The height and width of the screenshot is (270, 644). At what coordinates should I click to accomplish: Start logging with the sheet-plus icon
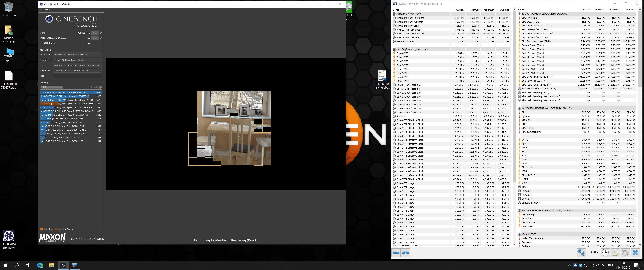click(615, 252)
